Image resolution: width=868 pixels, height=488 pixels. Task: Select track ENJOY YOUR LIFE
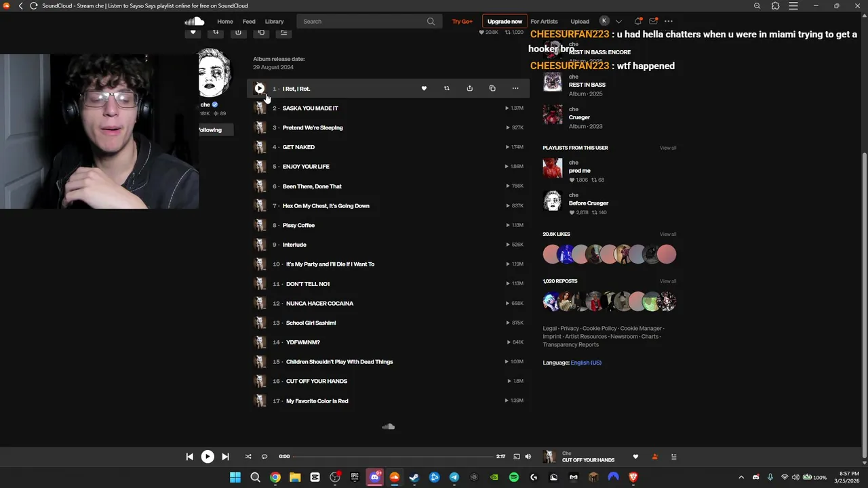click(x=306, y=167)
